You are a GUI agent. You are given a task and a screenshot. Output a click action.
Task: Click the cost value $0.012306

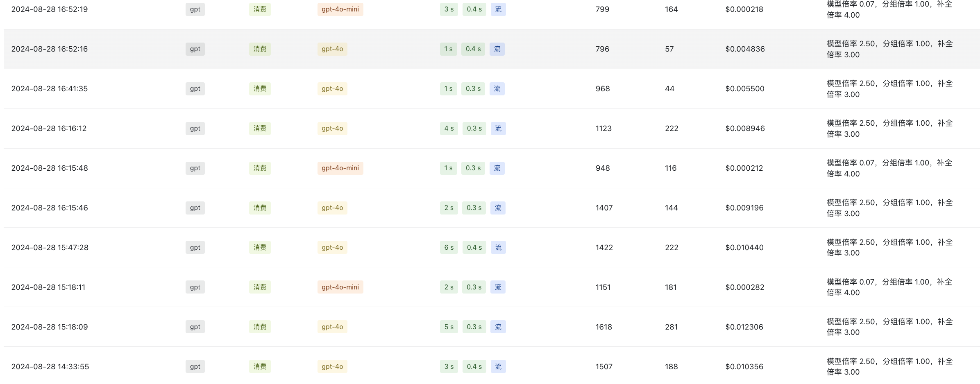click(744, 327)
